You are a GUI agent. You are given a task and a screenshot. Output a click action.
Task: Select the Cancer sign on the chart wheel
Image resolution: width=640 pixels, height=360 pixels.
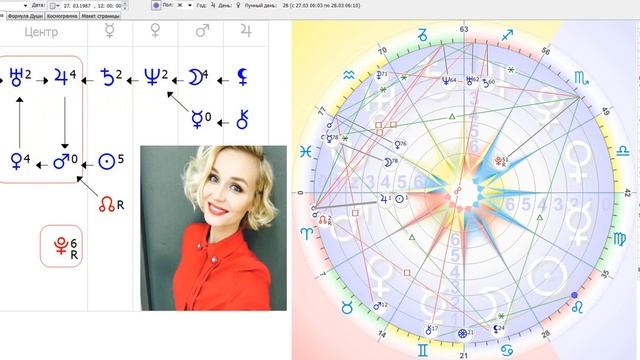pos(507,350)
